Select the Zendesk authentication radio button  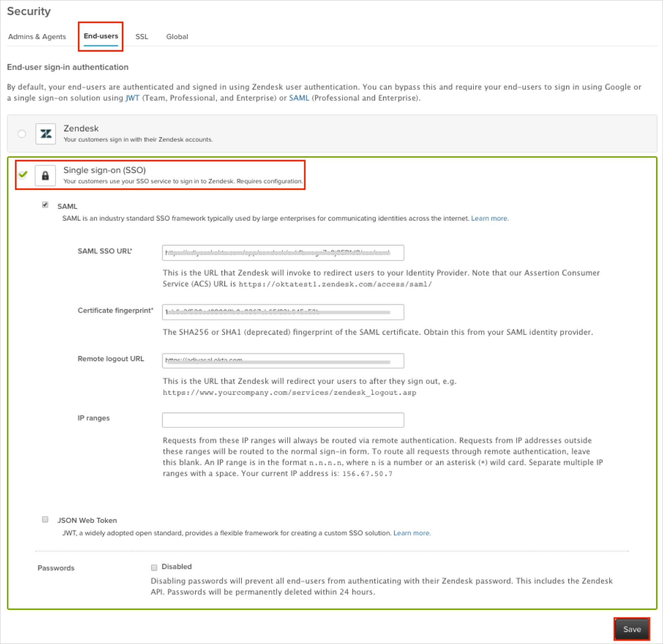(x=22, y=134)
